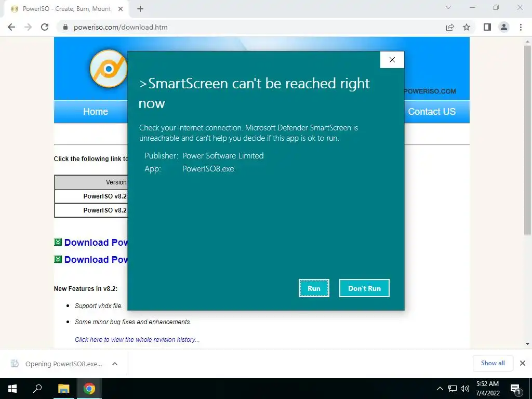The height and width of the screenshot is (399, 532).
Task: Click Chrome icon in taskbar
Action: point(89,389)
